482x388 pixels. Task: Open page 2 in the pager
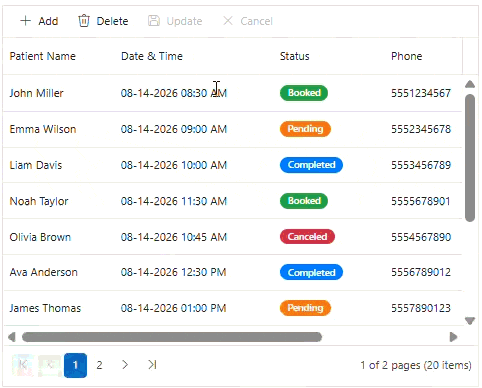tap(99, 365)
